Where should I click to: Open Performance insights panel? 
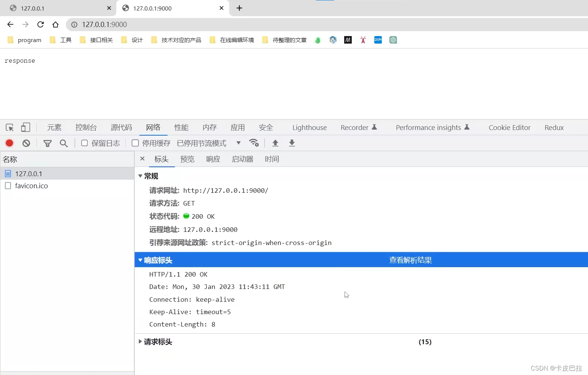click(433, 127)
